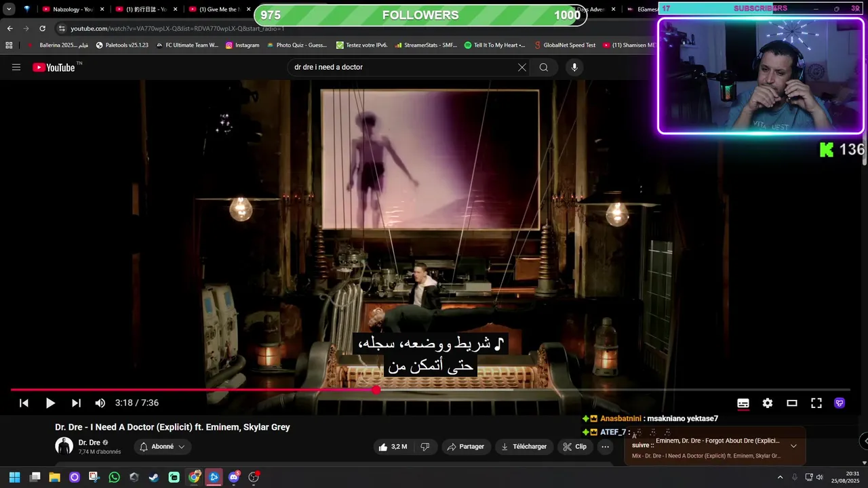Click the purple extension icon in player
The height and width of the screenshot is (488, 868).
pos(840,403)
